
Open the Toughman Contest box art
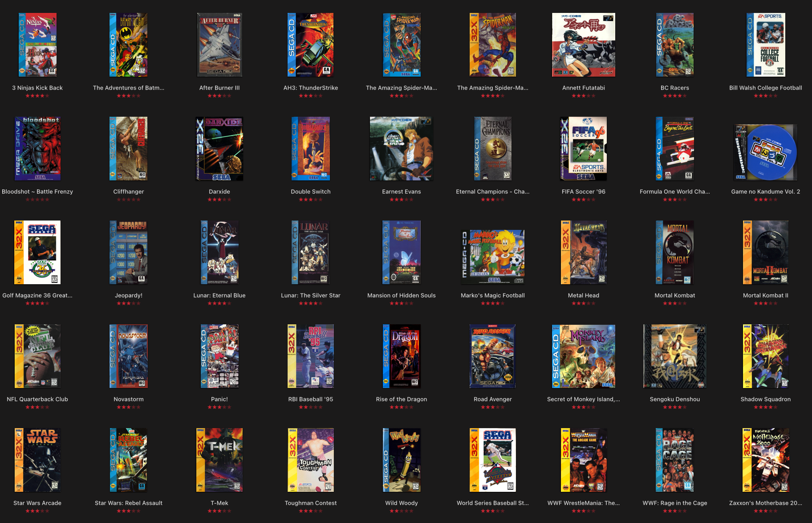(311, 460)
